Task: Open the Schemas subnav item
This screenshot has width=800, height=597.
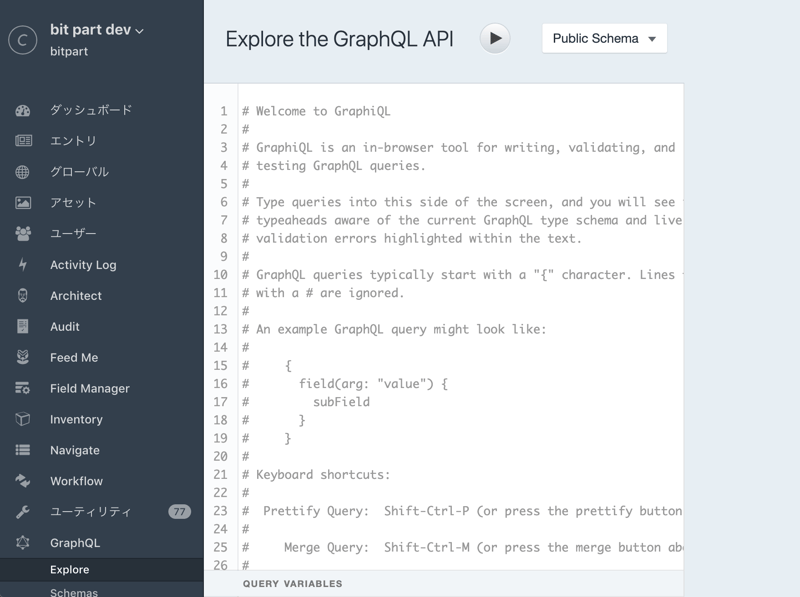Action: [74, 592]
